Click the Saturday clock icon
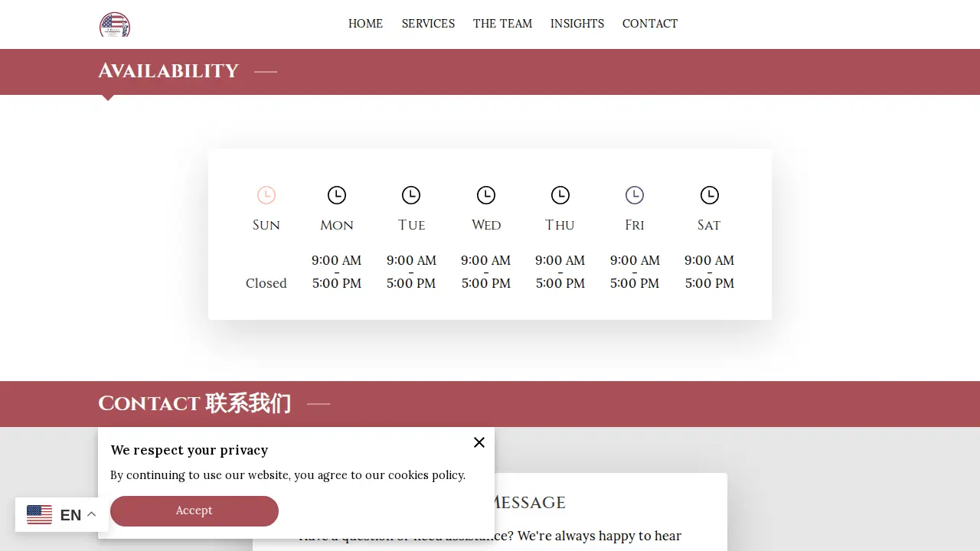980x551 pixels. (710, 195)
